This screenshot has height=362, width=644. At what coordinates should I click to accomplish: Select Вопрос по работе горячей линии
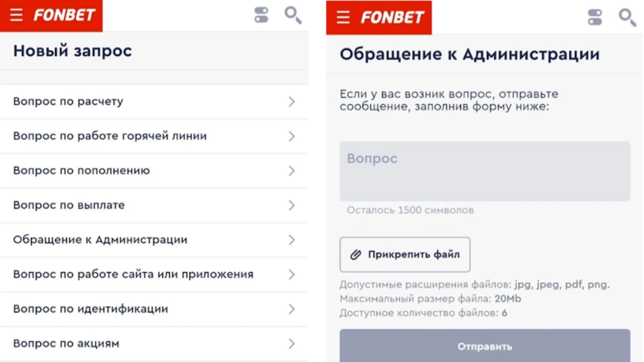[x=154, y=136]
